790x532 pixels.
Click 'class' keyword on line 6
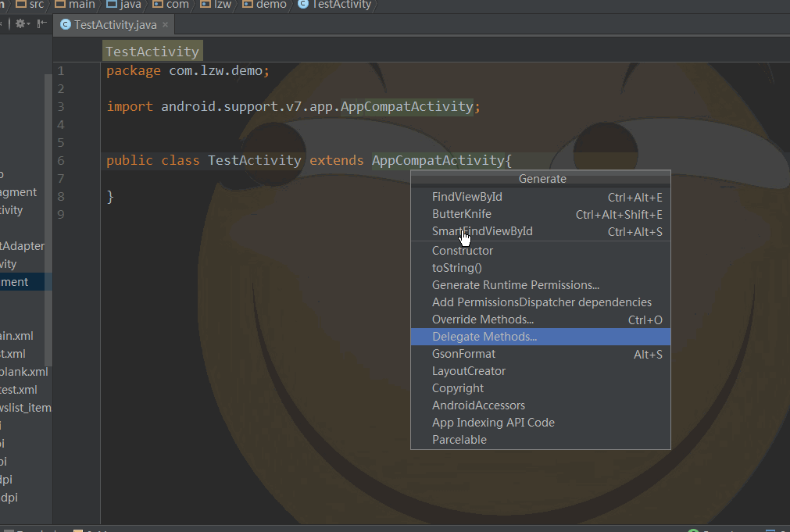click(181, 160)
